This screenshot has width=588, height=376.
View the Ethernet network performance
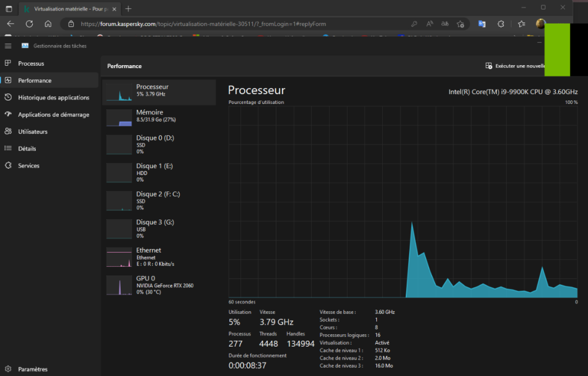pyautogui.click(x=159, y=257)
